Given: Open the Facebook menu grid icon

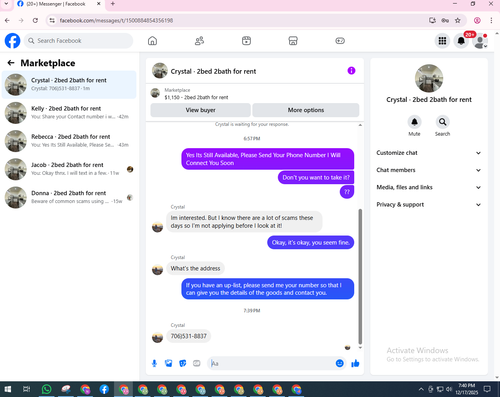Looking at the screenshot, I should click(x=442, y=41).
